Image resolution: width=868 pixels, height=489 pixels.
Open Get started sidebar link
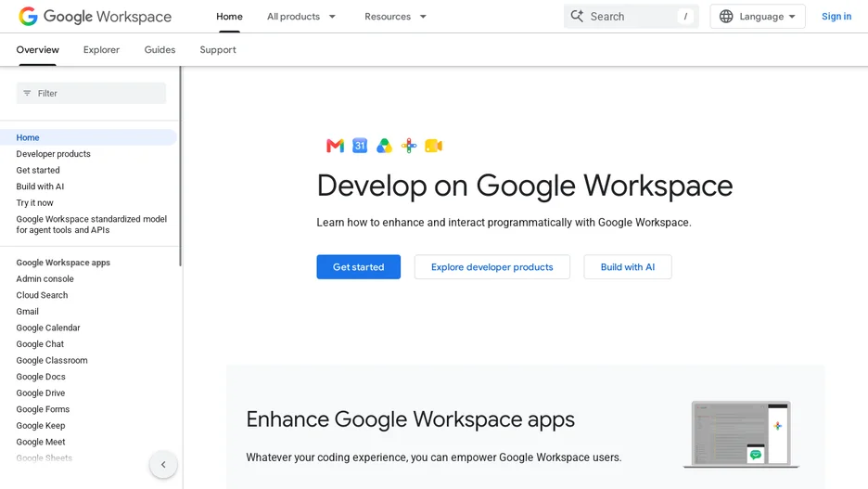[38, 170]
